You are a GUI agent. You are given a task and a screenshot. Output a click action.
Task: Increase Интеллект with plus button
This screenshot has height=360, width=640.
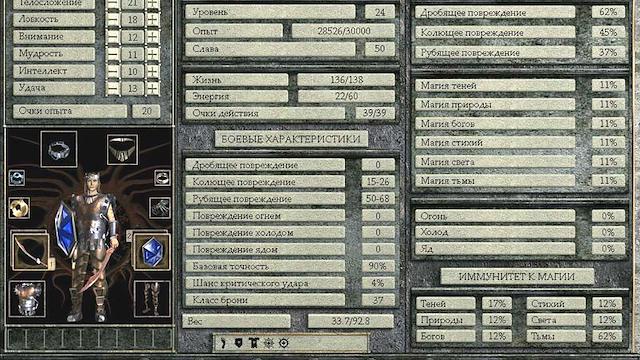tap(152, 71)
